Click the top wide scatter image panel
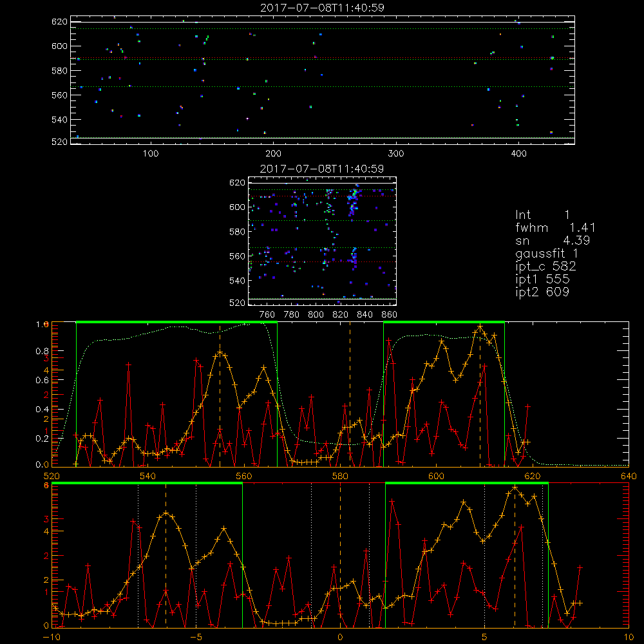 [x=323, y=80]
